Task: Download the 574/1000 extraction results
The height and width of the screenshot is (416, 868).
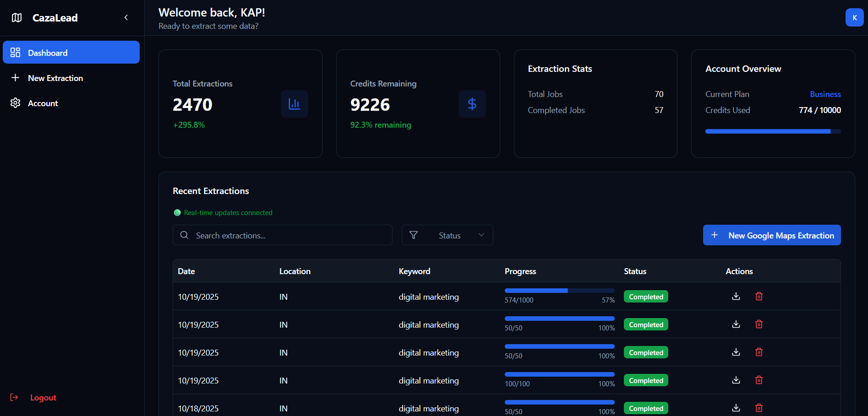Action: click(x=736, y=296)
